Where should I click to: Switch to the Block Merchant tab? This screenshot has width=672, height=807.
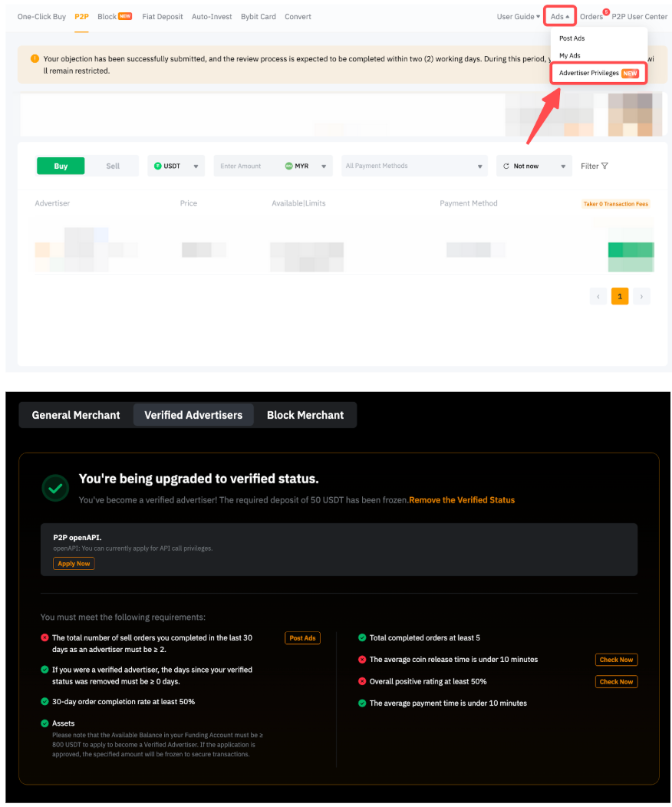coord(305,415)
